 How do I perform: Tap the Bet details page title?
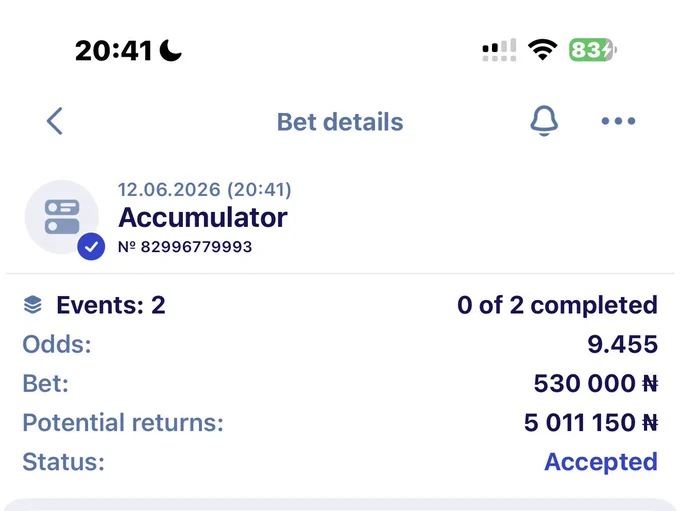tap(340, 121)
